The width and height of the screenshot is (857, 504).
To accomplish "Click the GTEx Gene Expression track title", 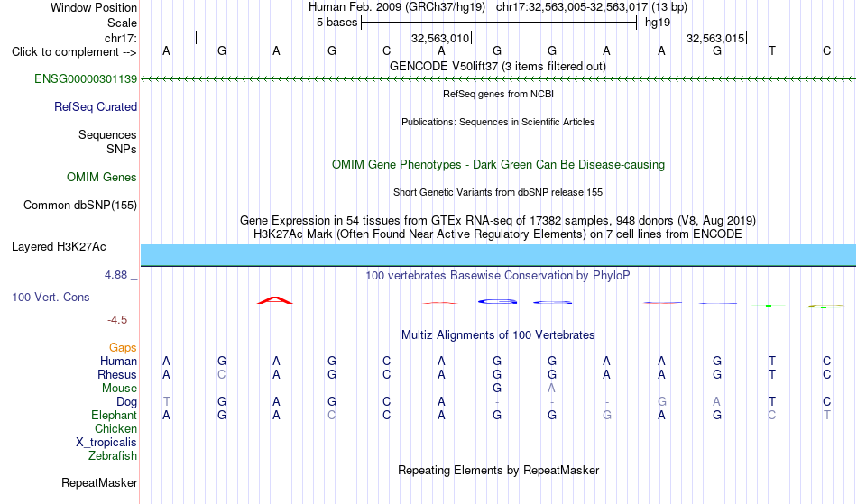I will point(498,221).
